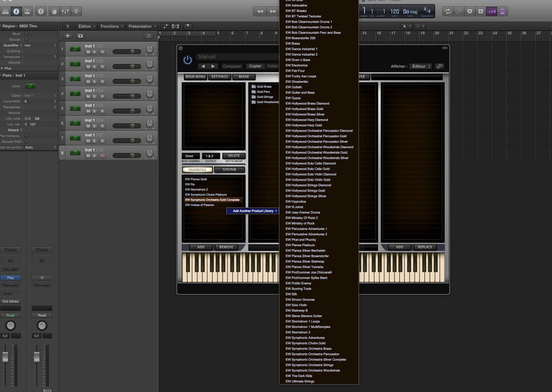The width and height of the screenshot is (552, 392).
Task: Open the Library panel from the toolbar
Action: [x=5, y=12]
